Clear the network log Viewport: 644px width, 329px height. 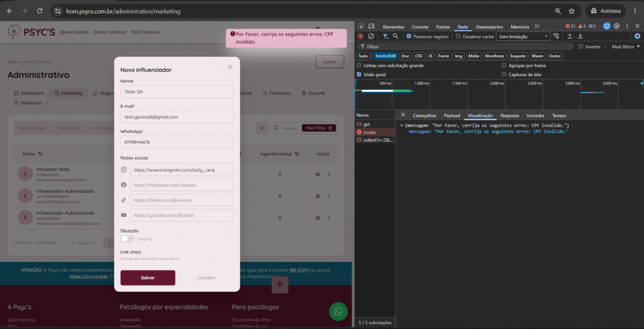tap(371, 36)
